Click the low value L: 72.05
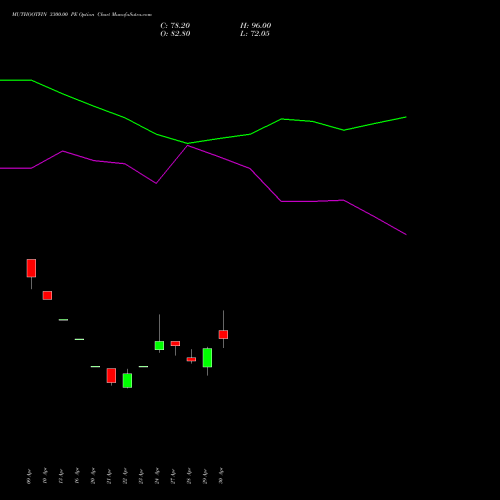This screenshot has height=500, width=500. pyautogui.click(x=255, y=34)
